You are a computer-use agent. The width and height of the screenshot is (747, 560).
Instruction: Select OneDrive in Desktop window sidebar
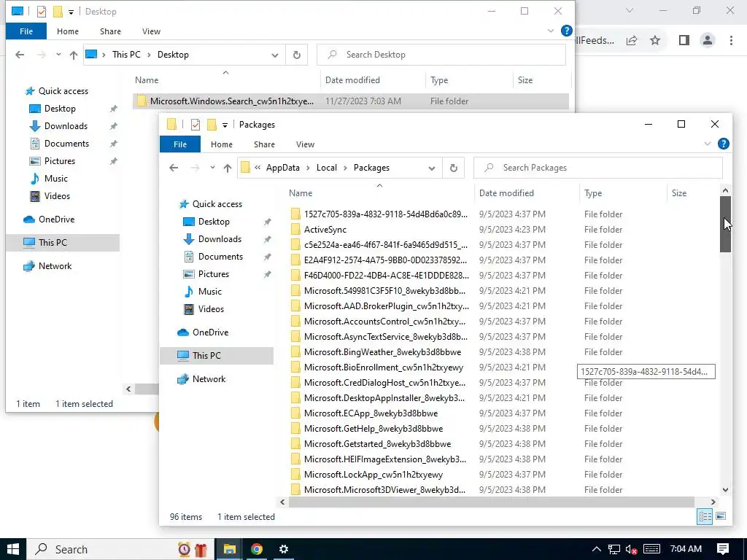click(56, 219)
